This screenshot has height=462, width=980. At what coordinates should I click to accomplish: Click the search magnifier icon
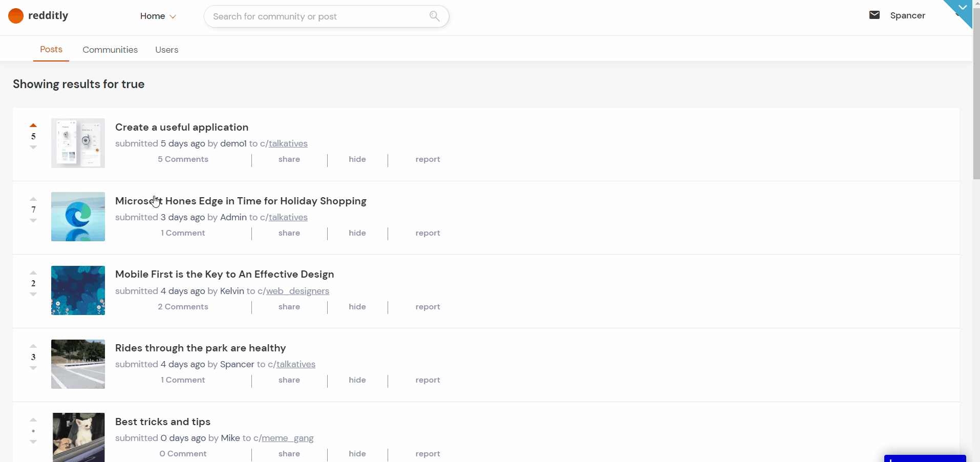click(434, 16)
